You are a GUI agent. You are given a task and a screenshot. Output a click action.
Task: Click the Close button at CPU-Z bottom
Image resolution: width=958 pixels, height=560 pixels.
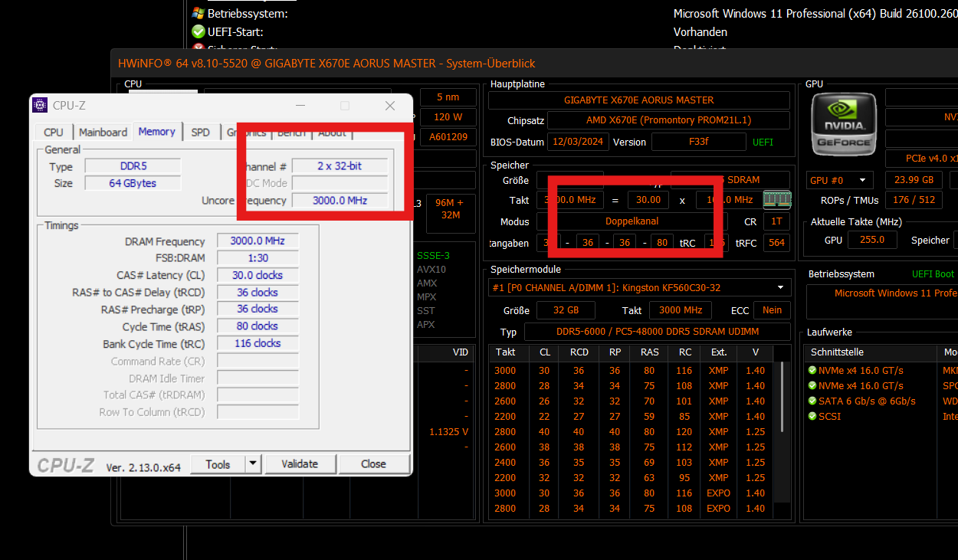click(374, 464)
